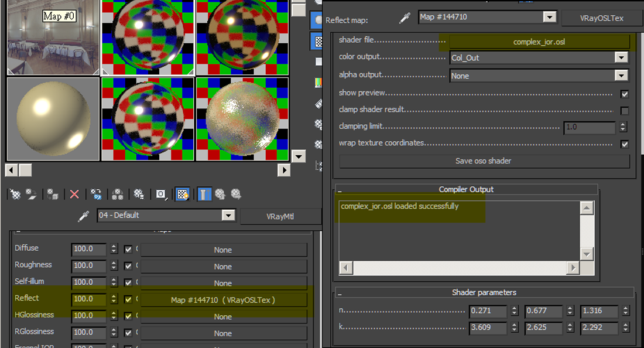The image size is (644, 348).
Task: Click the Go to Parent icon
Action: (221, 194)
